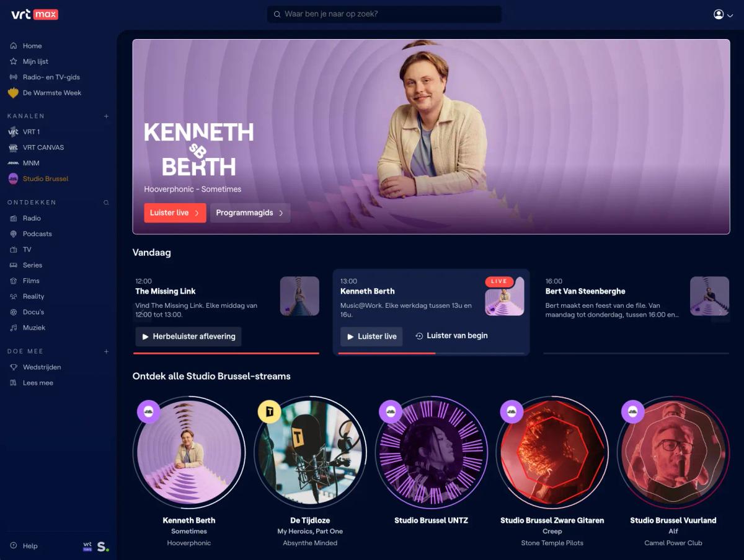
Task: Click the star icon next to Mijn lijst
Action: pos(13,61)
